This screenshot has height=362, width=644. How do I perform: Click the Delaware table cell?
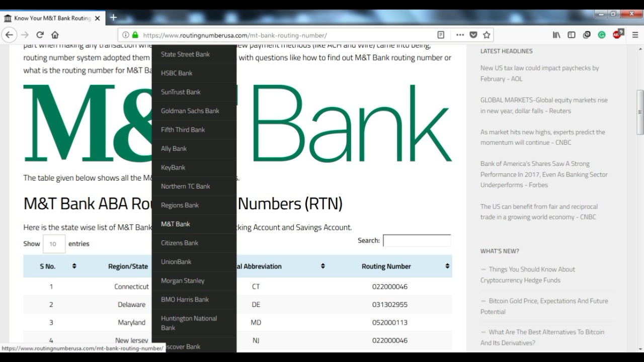132,305
